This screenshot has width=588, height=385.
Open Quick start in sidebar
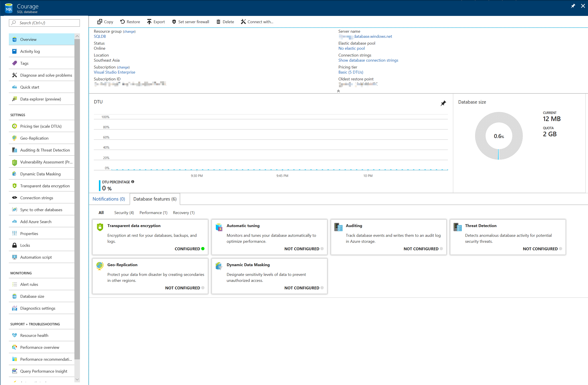42,87
